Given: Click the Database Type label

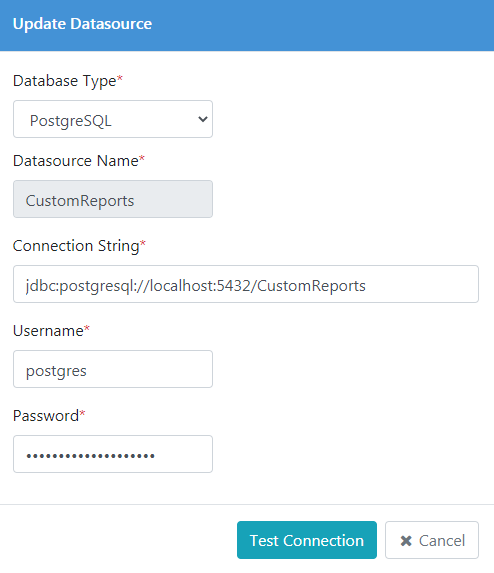Looking at the screenshot, I should point(65,81).
